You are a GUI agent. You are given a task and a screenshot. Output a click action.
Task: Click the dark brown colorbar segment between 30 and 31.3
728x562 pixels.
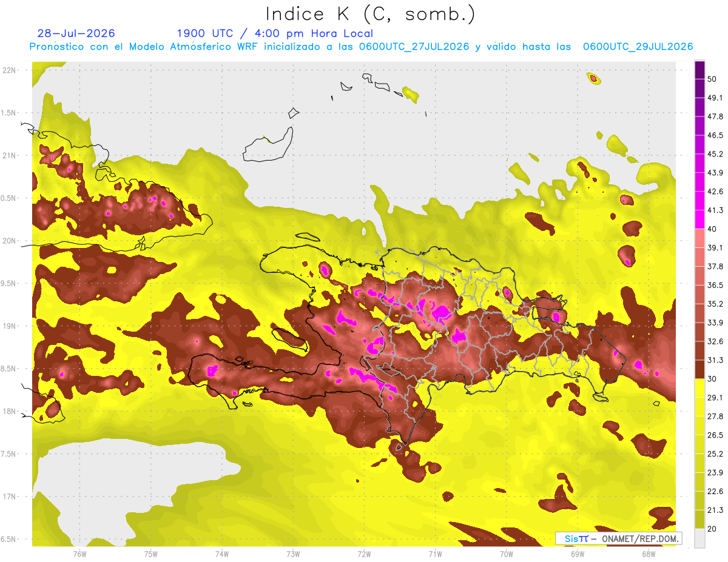coord(699,370)
